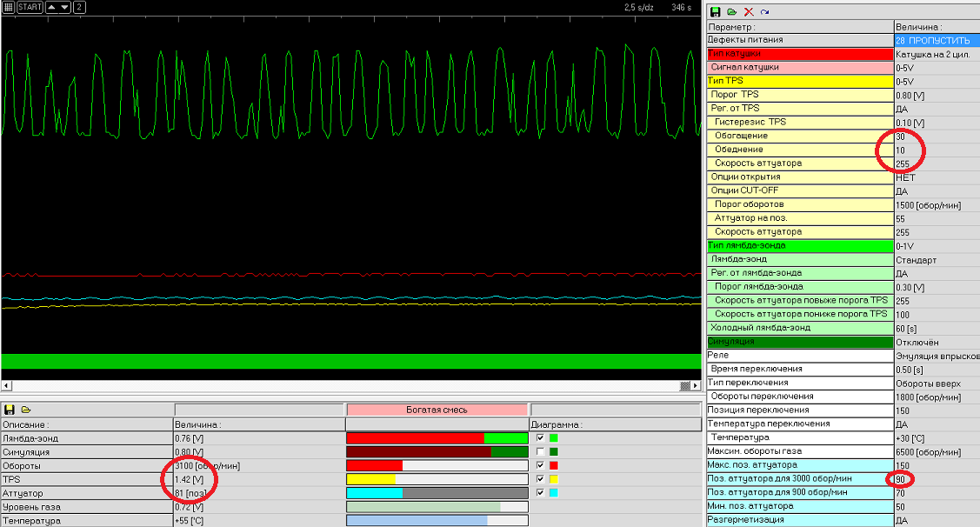This screenshot has width=980, height=527.
Task: Click the '2' button on chart toolbar
Action: [79, 7]
